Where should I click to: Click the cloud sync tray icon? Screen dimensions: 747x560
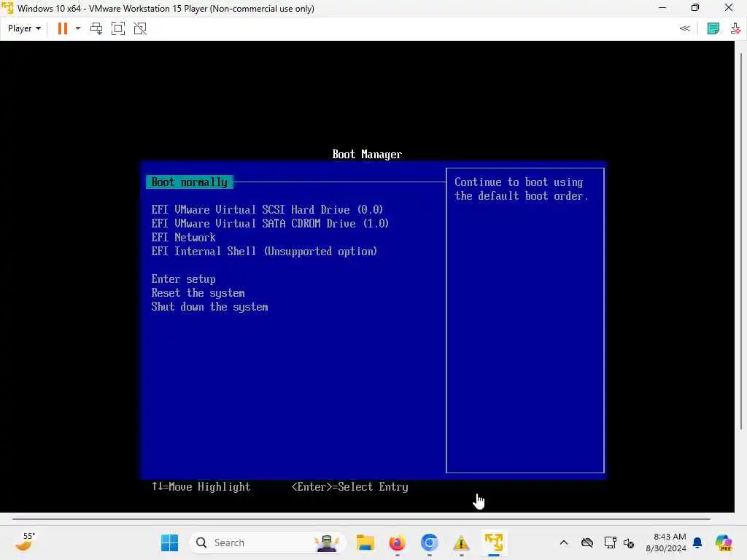(x=587, y=542)
